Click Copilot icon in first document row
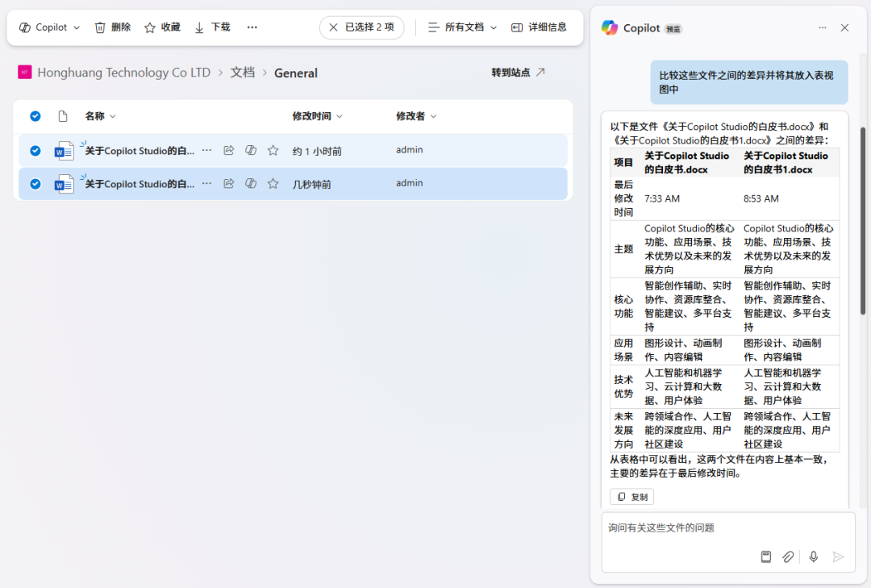 coord(251,150)
